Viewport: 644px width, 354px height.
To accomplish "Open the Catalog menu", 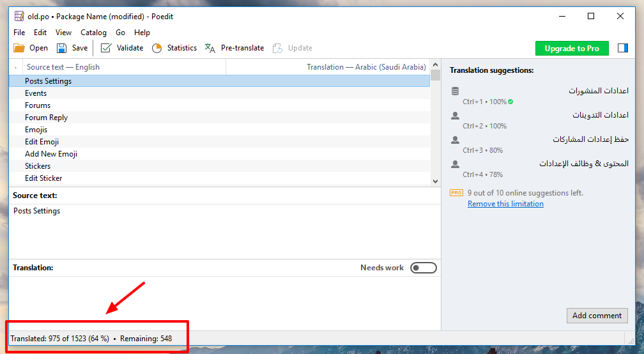I will click(93, 33).
